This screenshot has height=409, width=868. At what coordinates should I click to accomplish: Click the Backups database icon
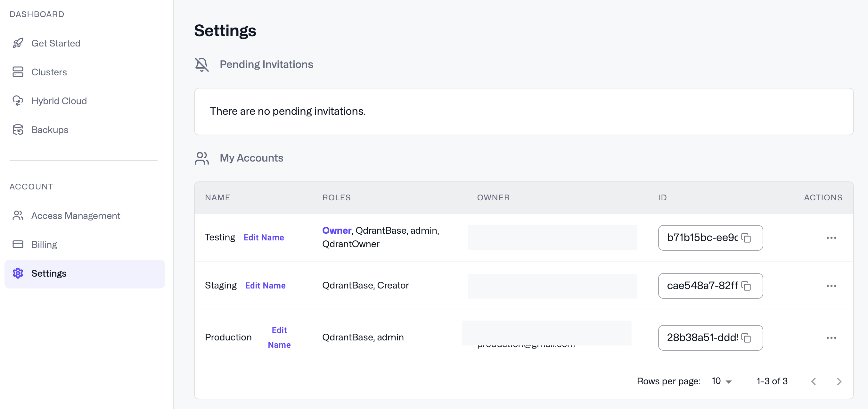(x=18, y=129)
